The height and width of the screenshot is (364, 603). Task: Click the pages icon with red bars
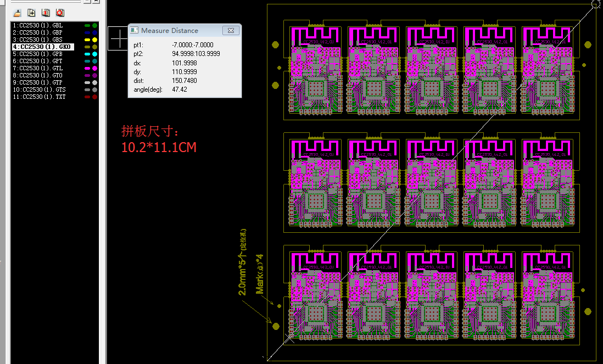point(46,12)
